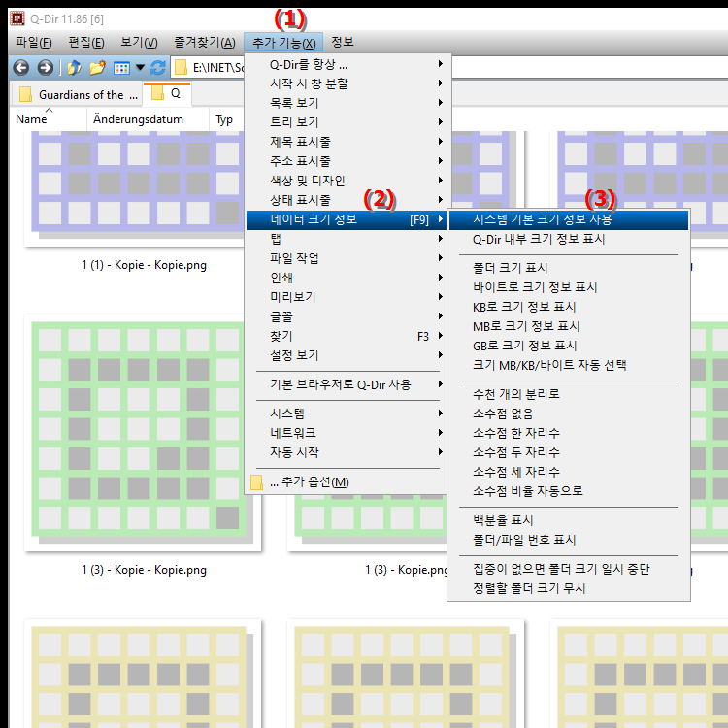The height and width of the screenshot is (728, 728).
Task: Expand the 제목 표시줄 submenu
Action: tap(347, 142)
